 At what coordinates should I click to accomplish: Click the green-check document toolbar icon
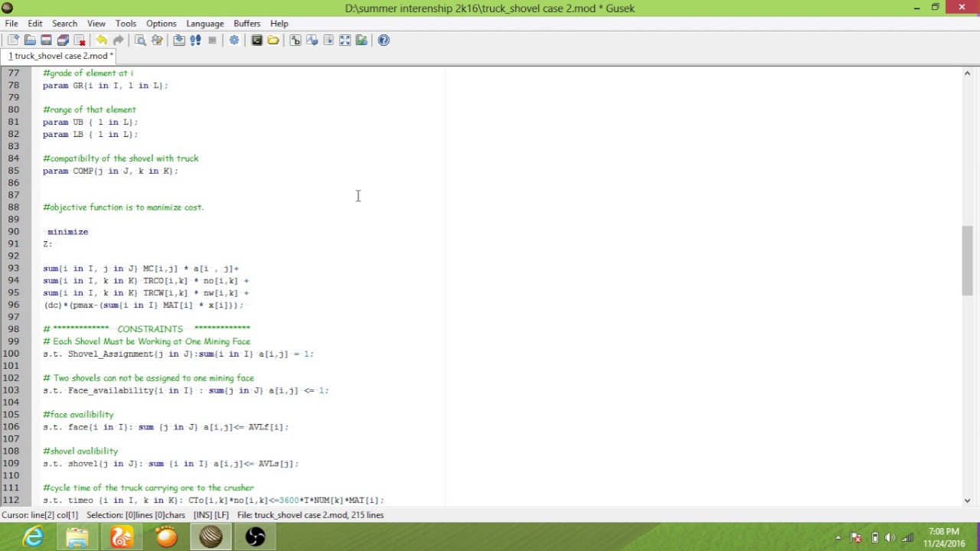click(361, 41)
